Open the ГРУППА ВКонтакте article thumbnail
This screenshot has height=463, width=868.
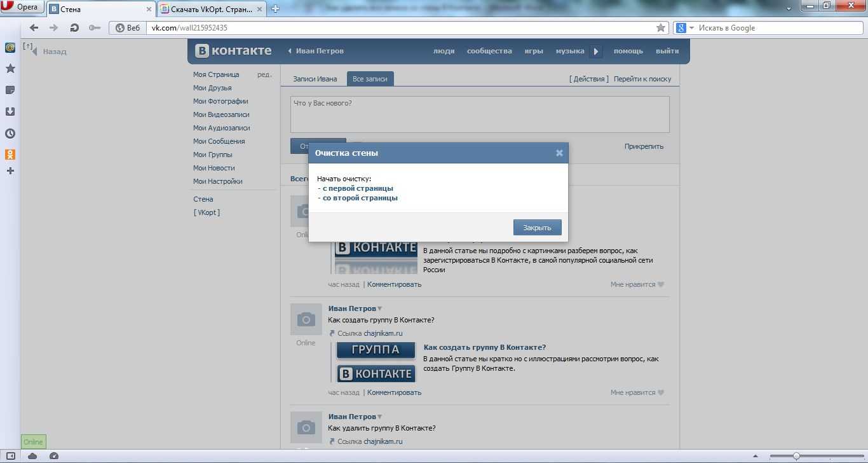tap(376, 362)
